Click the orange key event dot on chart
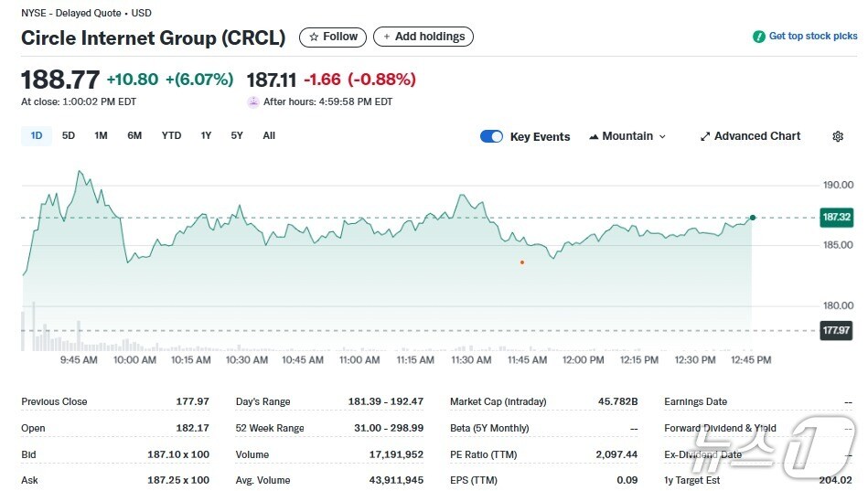The height and width of the screenshot is (491, 868). pos(522,262)
